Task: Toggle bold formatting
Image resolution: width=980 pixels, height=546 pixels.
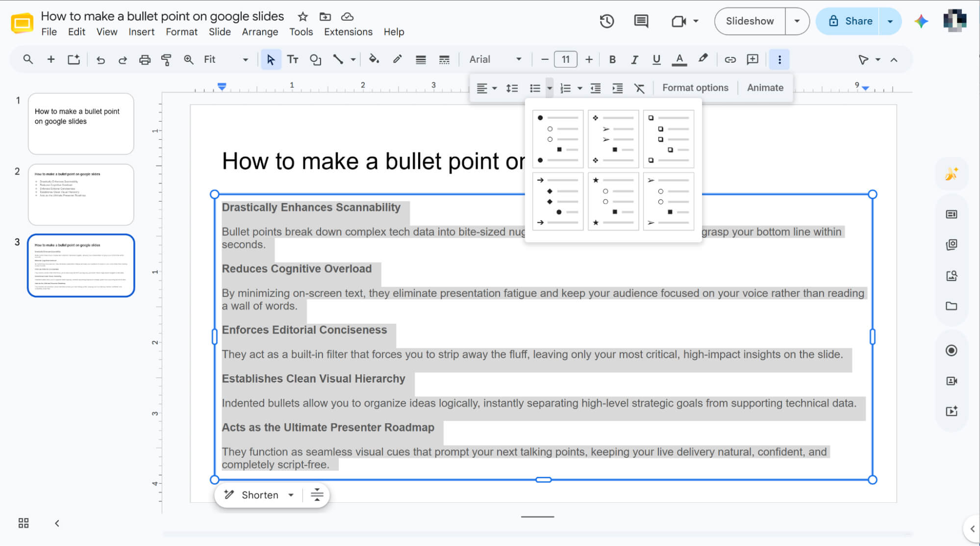Action: [612, 60]
